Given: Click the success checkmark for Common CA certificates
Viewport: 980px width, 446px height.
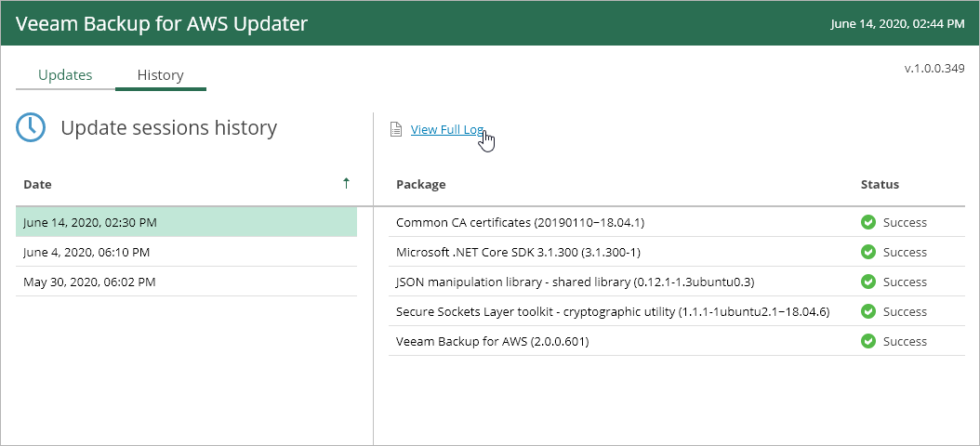Looking at the screenshot, I should 868,222.
